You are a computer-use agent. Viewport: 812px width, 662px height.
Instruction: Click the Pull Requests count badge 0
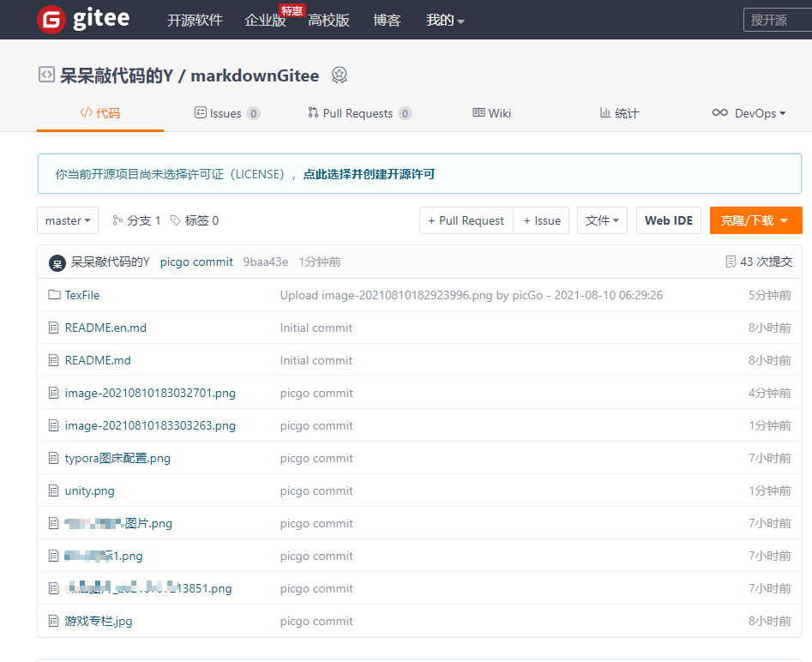pos(405,113)
